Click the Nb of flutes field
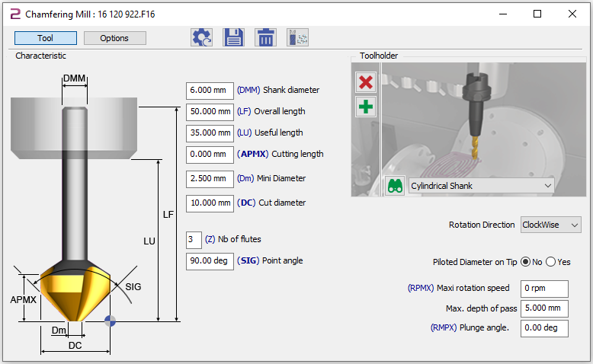Viewport: 593px width, 364px height. coord(194,240)
